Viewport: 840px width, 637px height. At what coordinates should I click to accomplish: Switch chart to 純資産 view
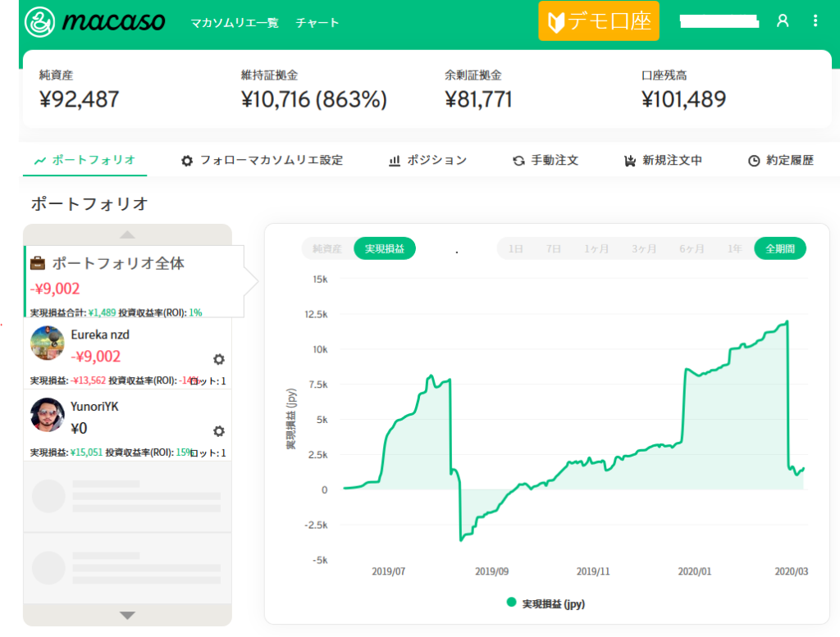coord(328,248)
